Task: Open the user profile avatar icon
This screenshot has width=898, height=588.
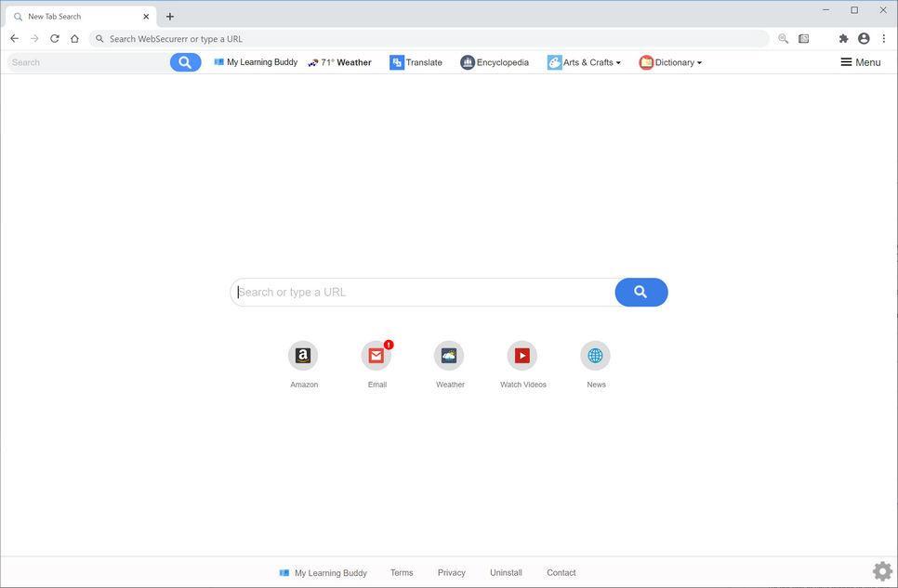Action: click(864, 38)
